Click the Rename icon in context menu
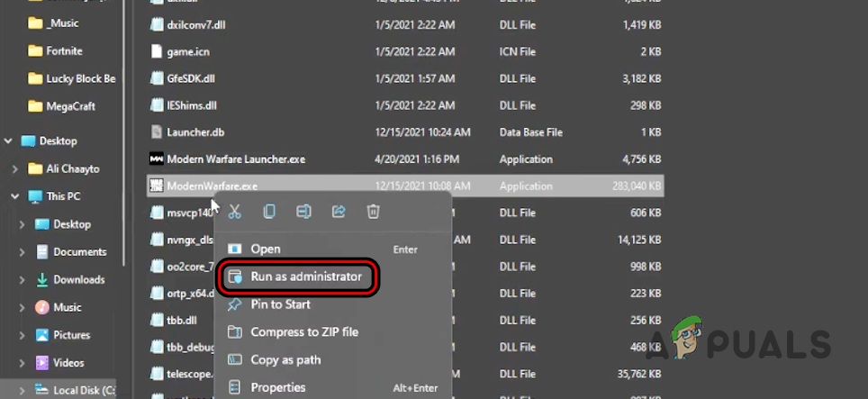 [303, 211]
